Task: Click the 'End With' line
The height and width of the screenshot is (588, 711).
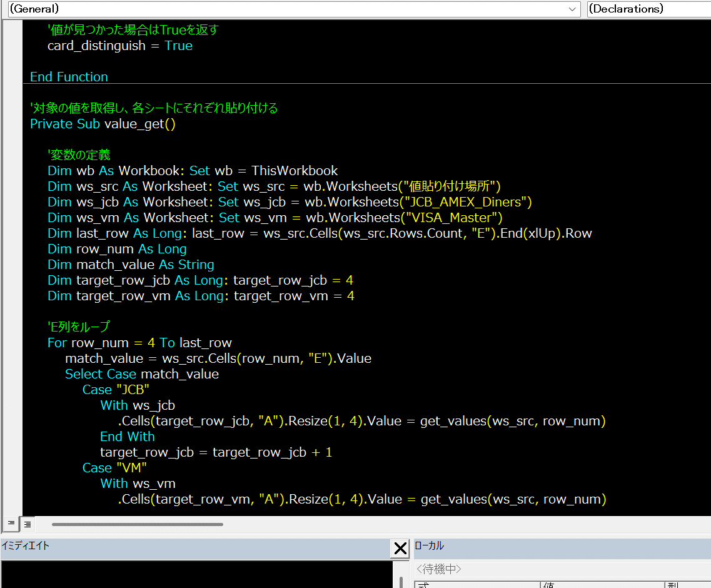Action: click(x=128, y=437)
